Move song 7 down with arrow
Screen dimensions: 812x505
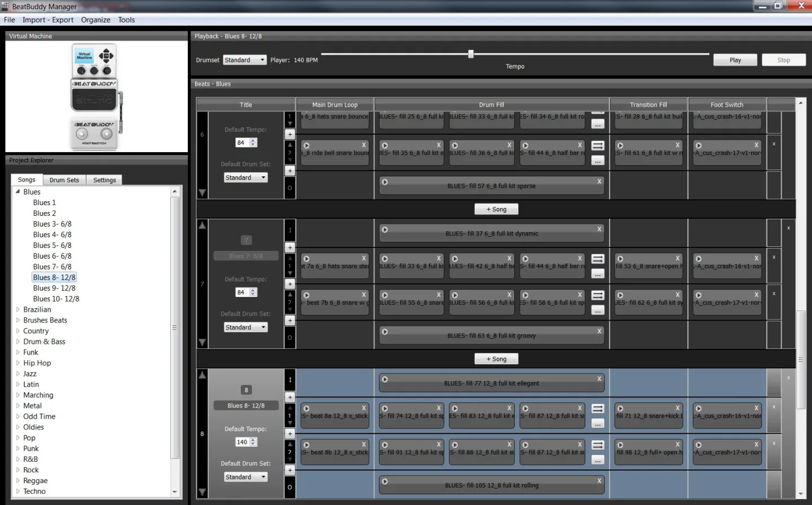[x=202, y=343]
